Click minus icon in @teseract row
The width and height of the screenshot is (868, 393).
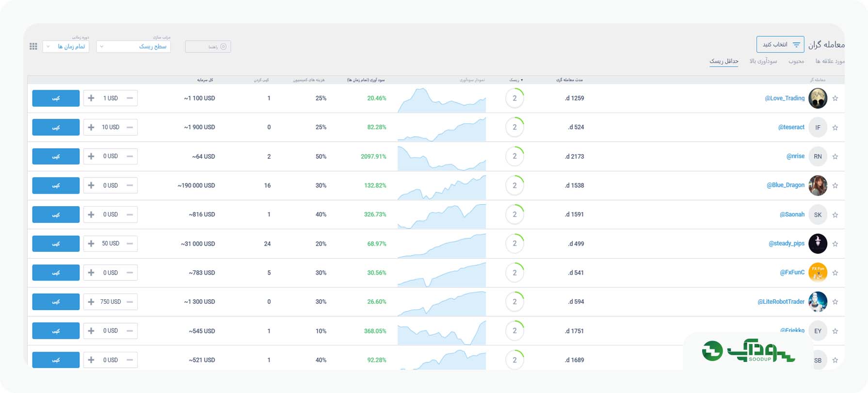(129, 127)
